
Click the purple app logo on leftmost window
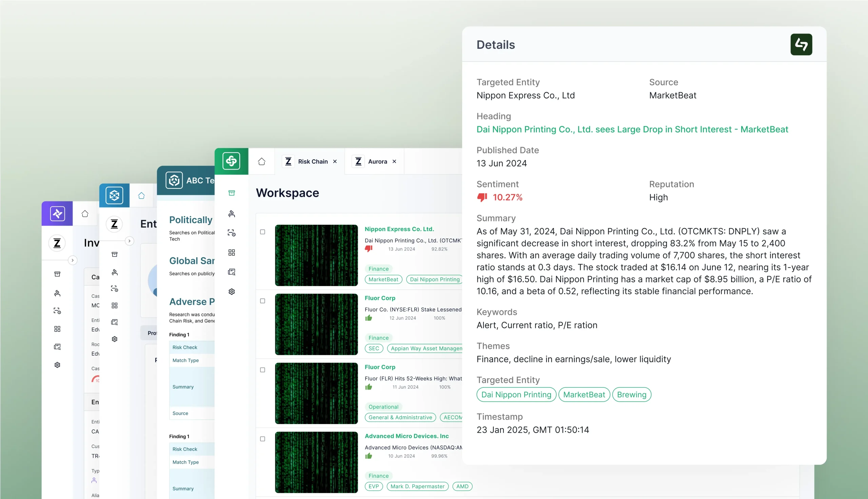(57, 214)
